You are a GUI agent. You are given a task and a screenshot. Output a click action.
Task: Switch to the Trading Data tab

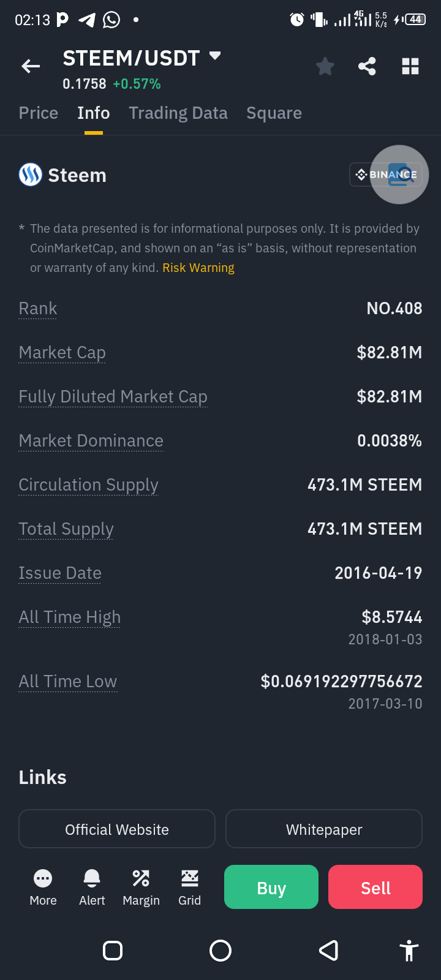tap(178, 113)
